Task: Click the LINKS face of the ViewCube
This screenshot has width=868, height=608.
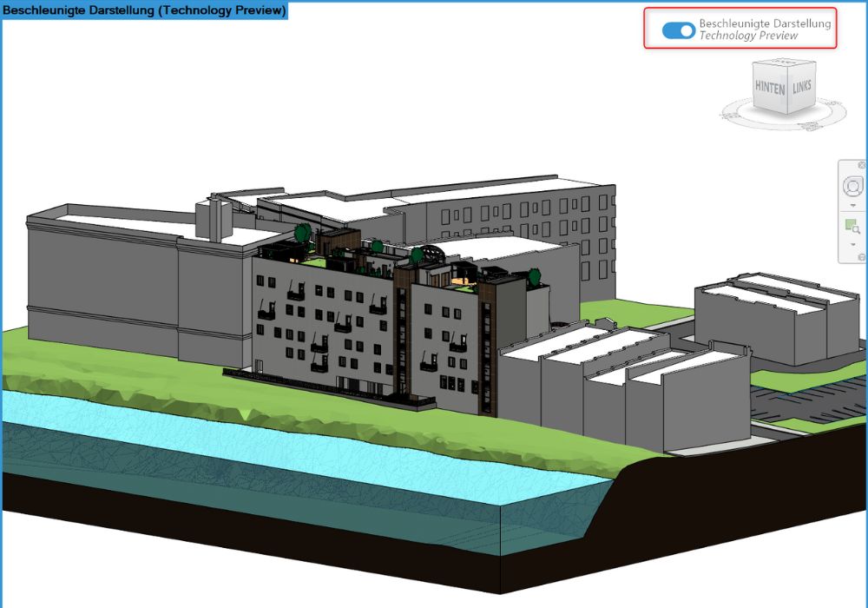Action: coord(801,88)
